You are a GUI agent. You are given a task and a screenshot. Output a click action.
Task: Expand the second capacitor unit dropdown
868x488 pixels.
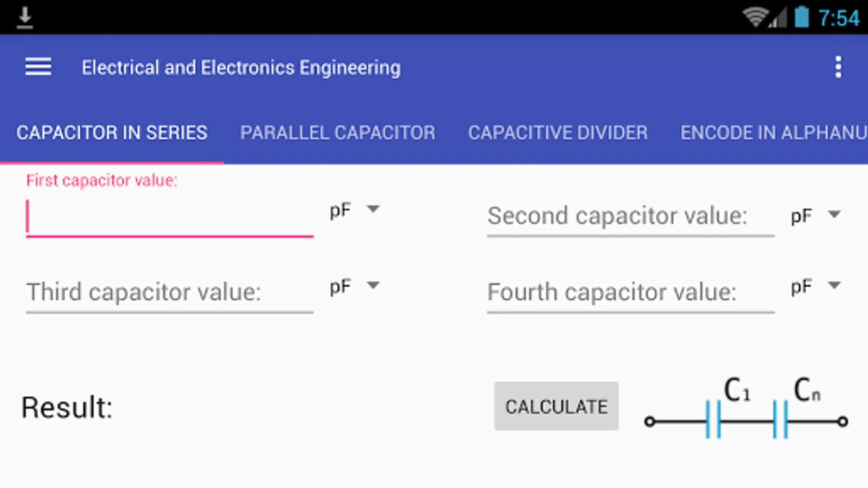(x=816, y=215)
